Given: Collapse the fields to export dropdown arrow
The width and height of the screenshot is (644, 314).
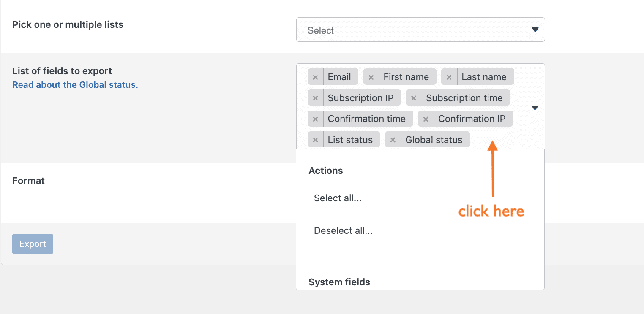Looking at the screenshot, I should coord(535,108).
